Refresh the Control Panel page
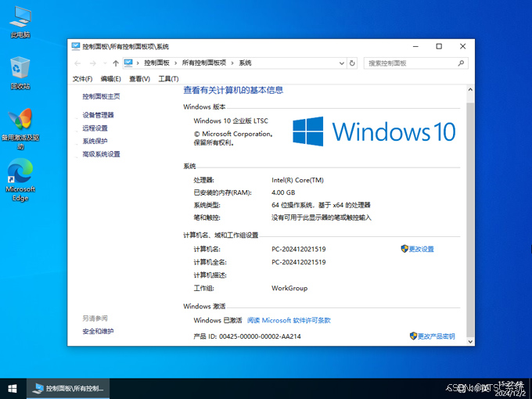The image size is (532, 399). [352, 63]
